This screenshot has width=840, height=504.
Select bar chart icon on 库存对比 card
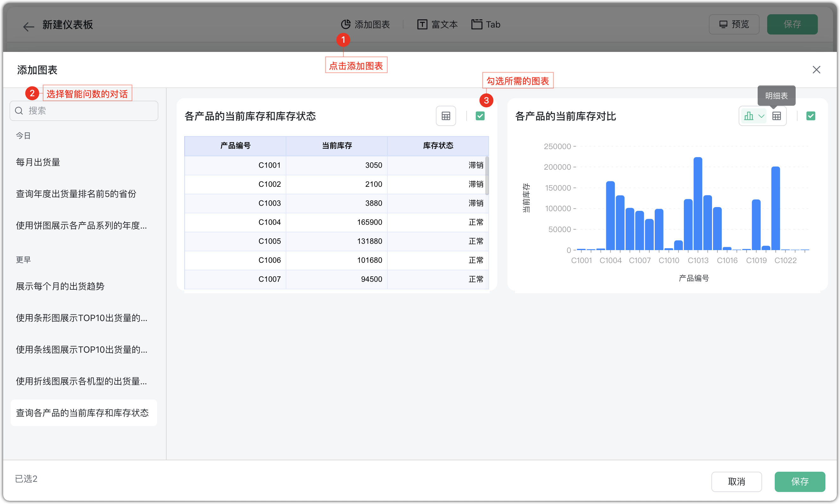(748, 116)
